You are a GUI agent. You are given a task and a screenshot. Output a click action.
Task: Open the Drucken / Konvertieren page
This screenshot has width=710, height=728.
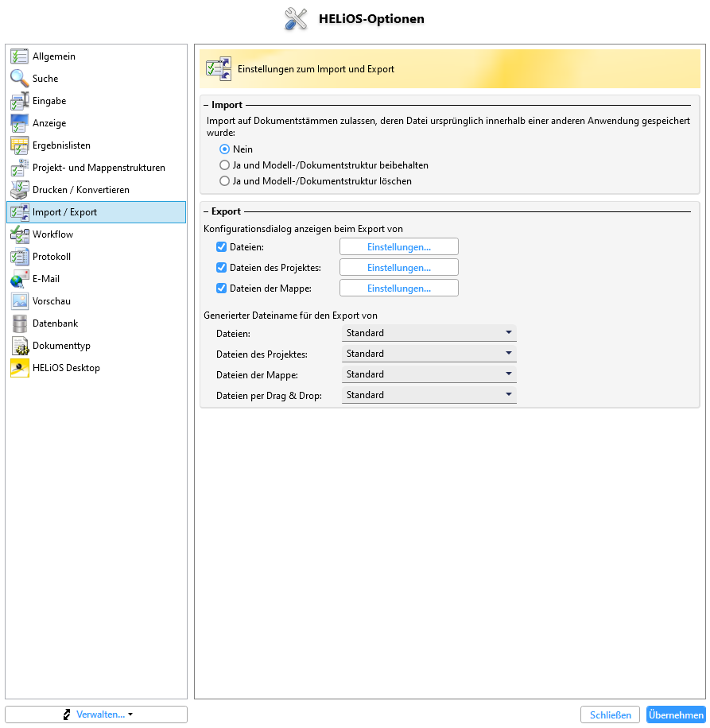(x=96, y=190)
